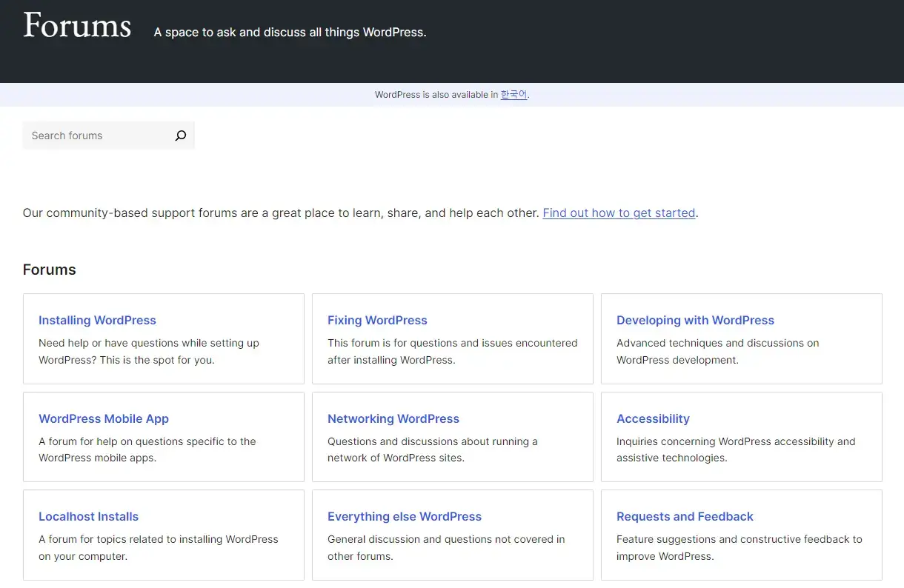Click the search magnifier icon

180,136
